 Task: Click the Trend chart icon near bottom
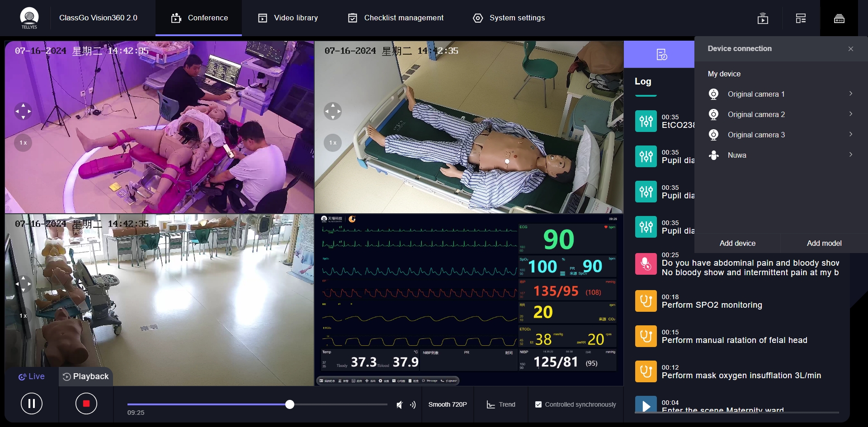[x=491, y=404]
